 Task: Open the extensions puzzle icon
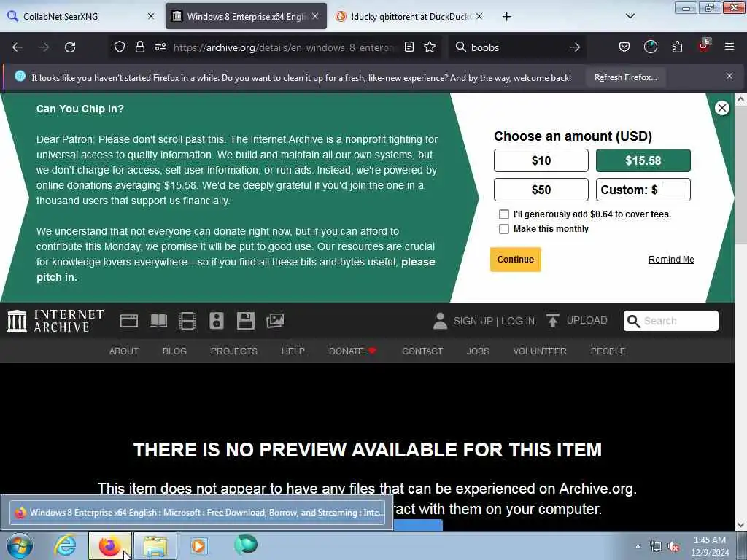677,47
